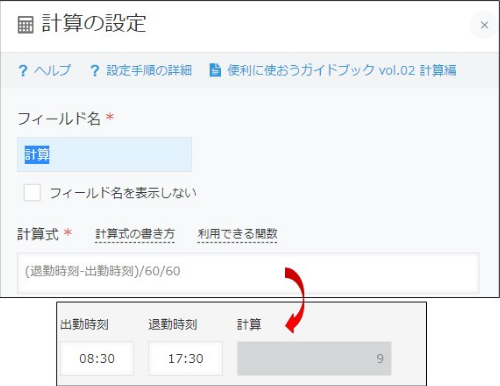Show the 計算式の書き方 hint
The image size is (500, 386).
pyautogui.click(x=135, y=234)
